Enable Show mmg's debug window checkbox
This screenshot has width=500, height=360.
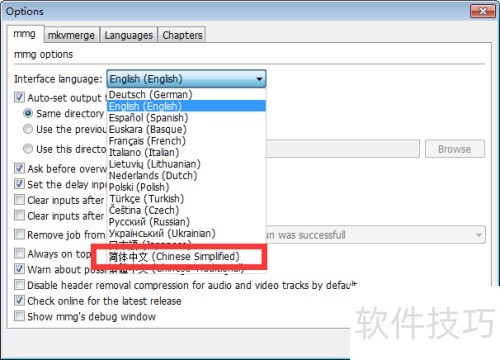click(19, 316)
